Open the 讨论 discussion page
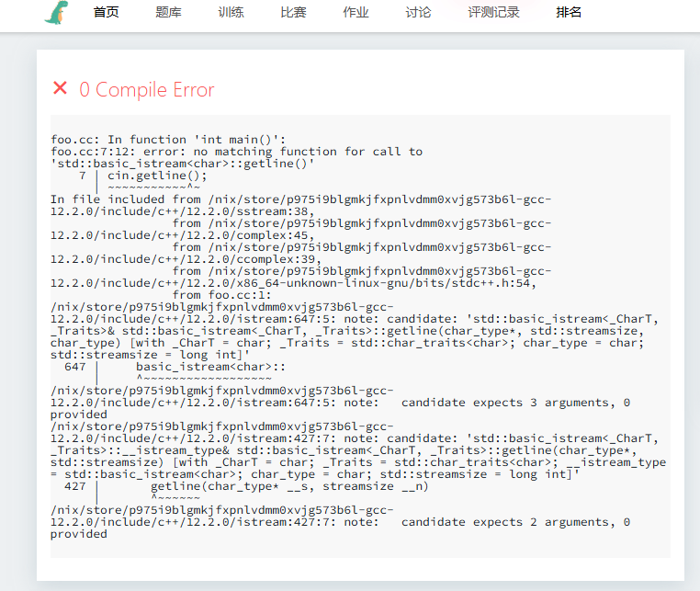 [418, 13]
